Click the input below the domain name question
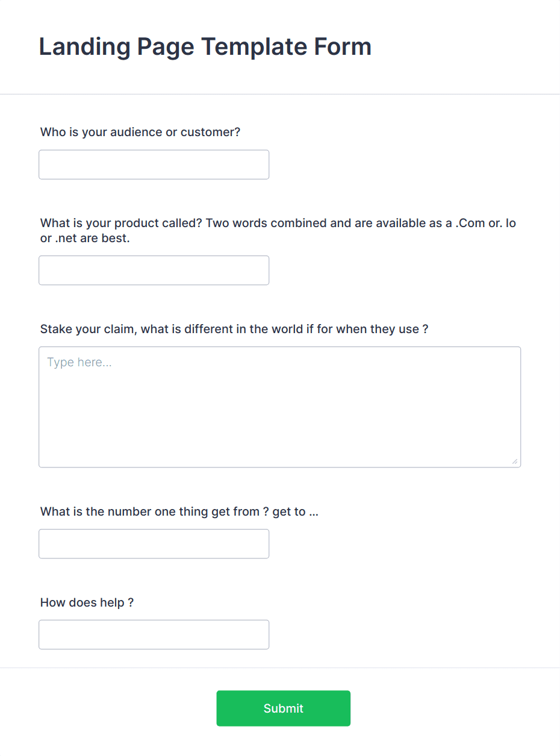Image resolution: width=560 pixels, height=756 pixels. [x=154, y=270]
